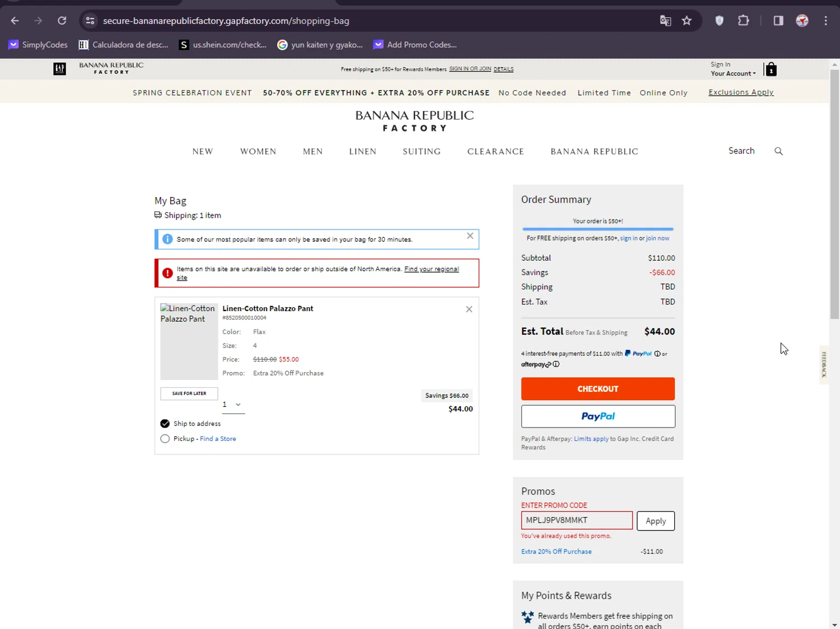Click the Afterpay info icon

556,364
